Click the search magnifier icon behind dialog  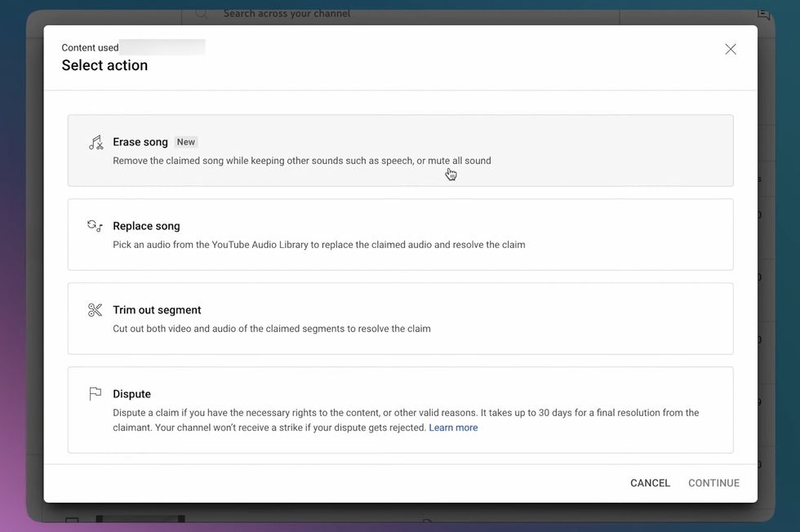pos(202,13)
